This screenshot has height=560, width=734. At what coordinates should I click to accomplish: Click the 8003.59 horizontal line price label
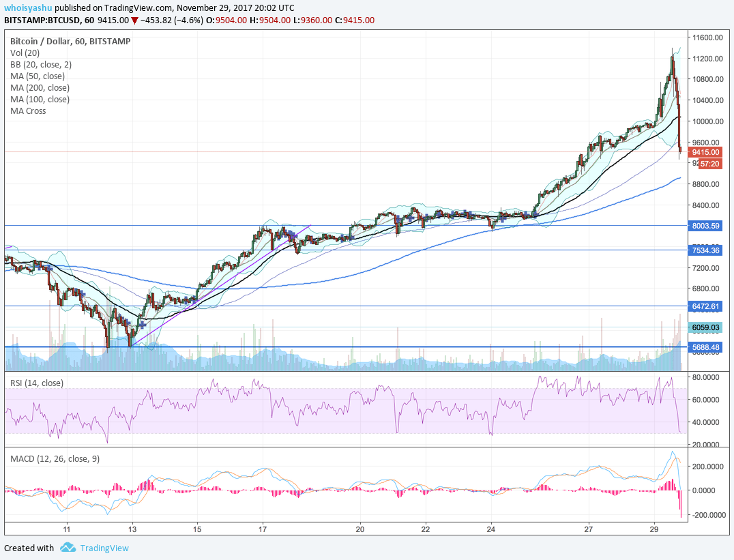point(705,226)
